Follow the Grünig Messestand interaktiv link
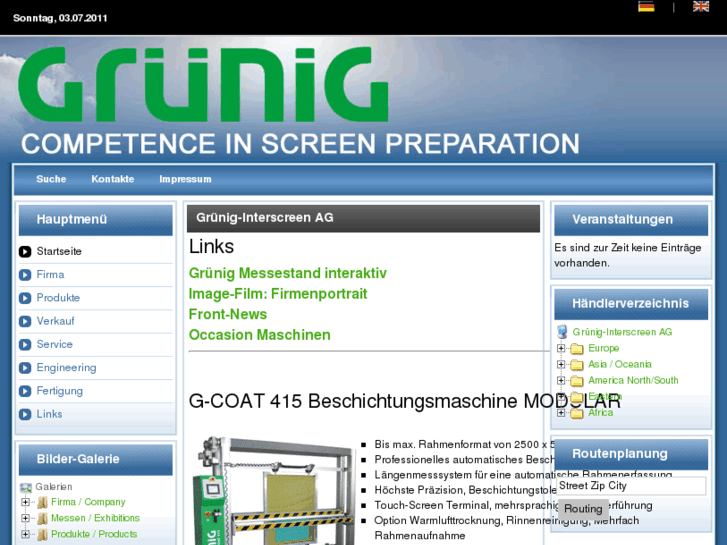Screen dimensions: 727x545 [287, 273]
